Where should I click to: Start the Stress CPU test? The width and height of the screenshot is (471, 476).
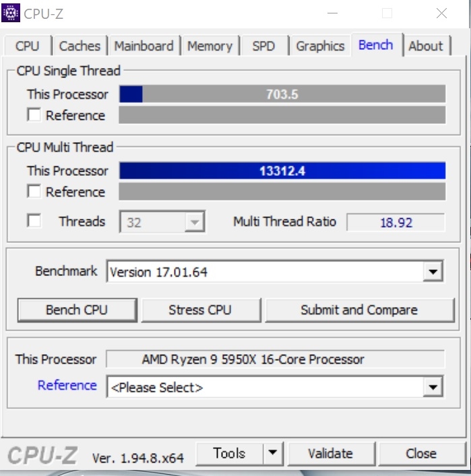[201, 310]
